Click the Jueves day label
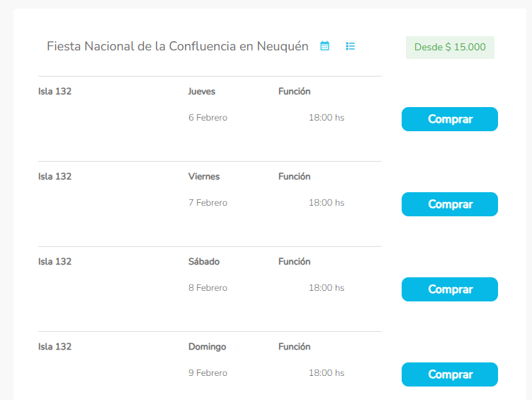Viewport: 532px width, 400px height. pos(202,91)
